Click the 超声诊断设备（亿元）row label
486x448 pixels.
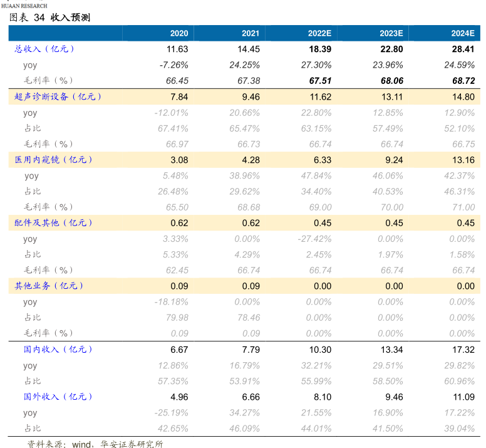point(58,96)
